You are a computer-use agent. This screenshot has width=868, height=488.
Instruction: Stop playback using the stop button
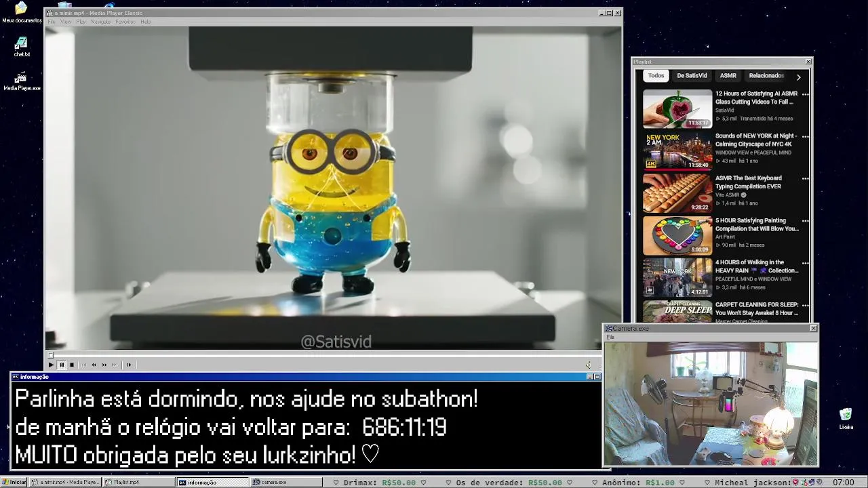coord(72,365)
